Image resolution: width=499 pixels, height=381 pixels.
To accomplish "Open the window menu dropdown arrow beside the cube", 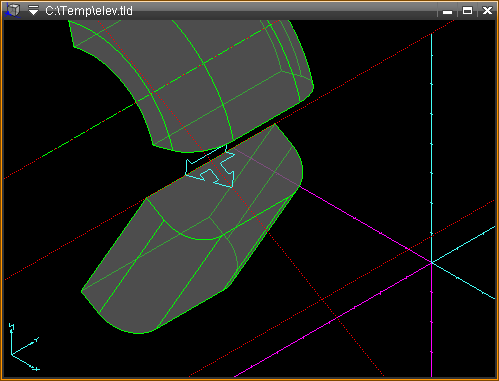I will pyautogui.click(x=33, y=11).
